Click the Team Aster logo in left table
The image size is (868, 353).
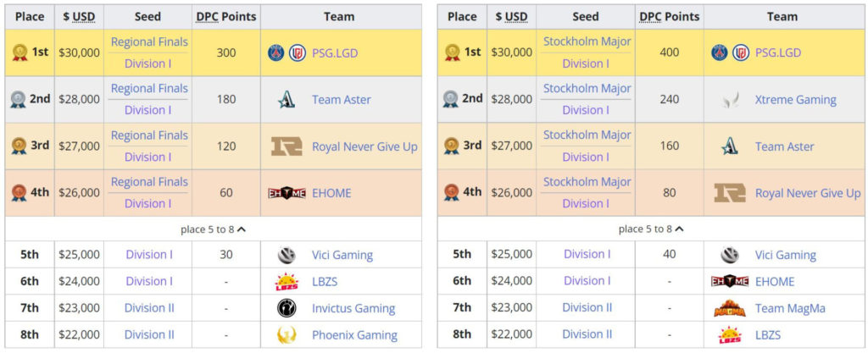(287, 100)
